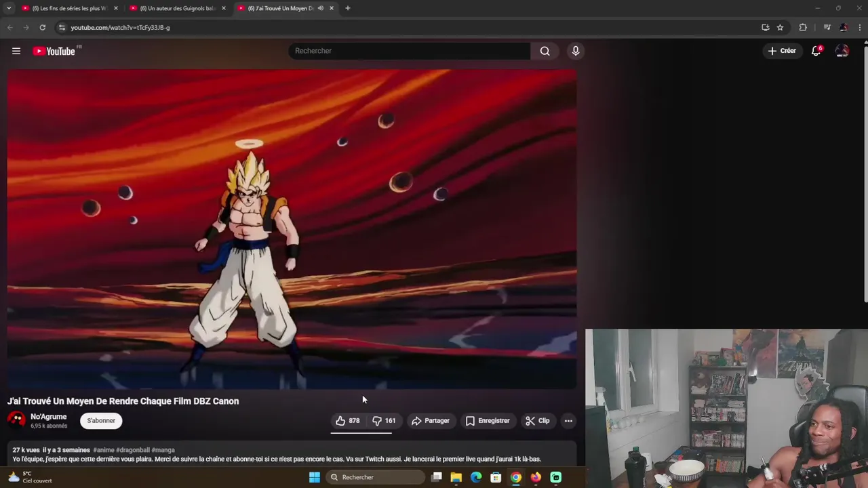
Task: Close the 'J'ai Trouvé Un Moyen' tab
Action: point(332,8)
